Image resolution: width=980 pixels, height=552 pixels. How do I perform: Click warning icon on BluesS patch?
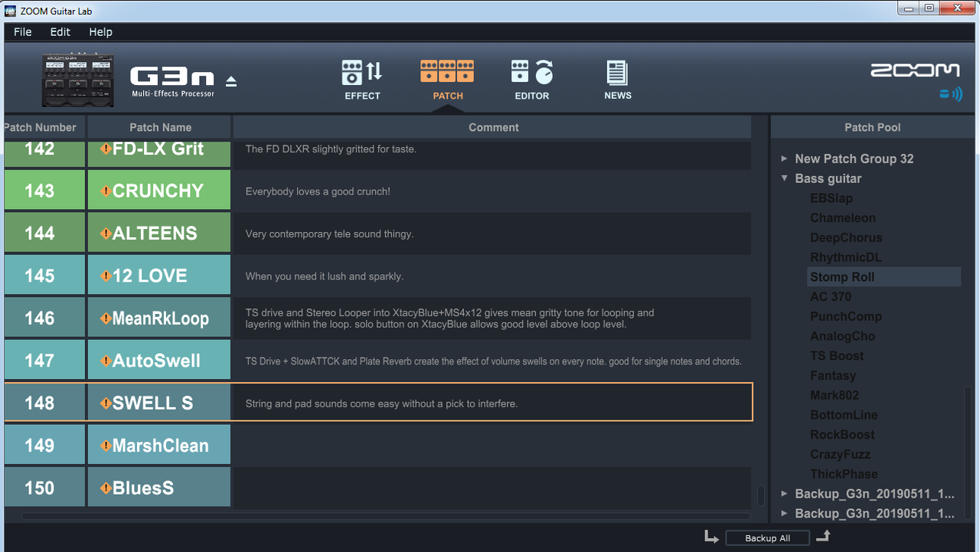tap(106, 488)
